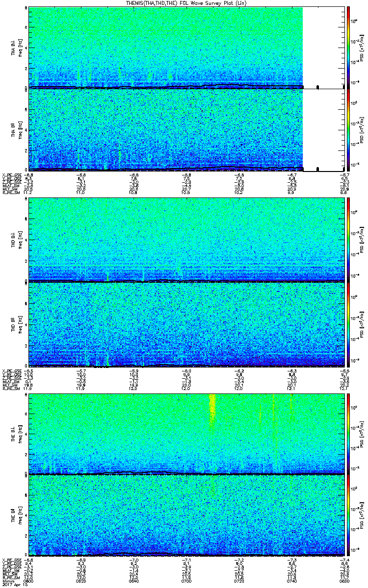The height and width of the screenshot is (588, 368).
Task: Click inside the THD B-perpendicular spectrogram
Action: pyautogui.click(x=186, y=240)
